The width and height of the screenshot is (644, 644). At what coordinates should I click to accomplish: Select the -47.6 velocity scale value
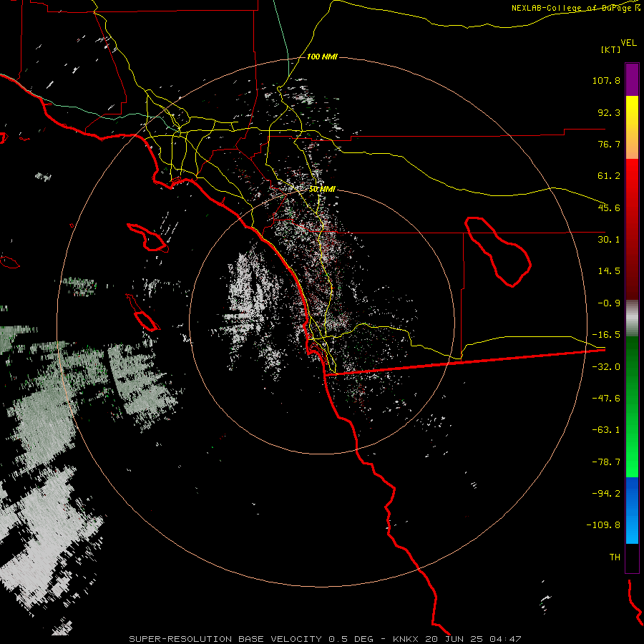click(x=606, y=399)
